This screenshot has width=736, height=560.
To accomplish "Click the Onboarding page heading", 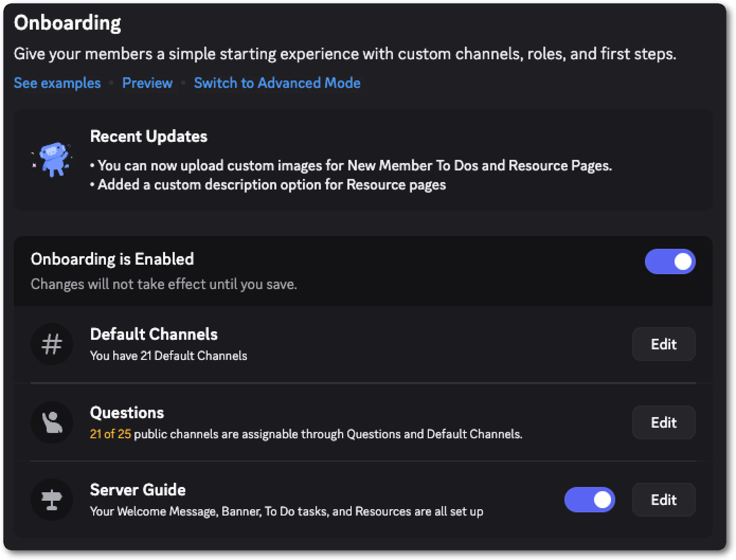I will (67, 22).
